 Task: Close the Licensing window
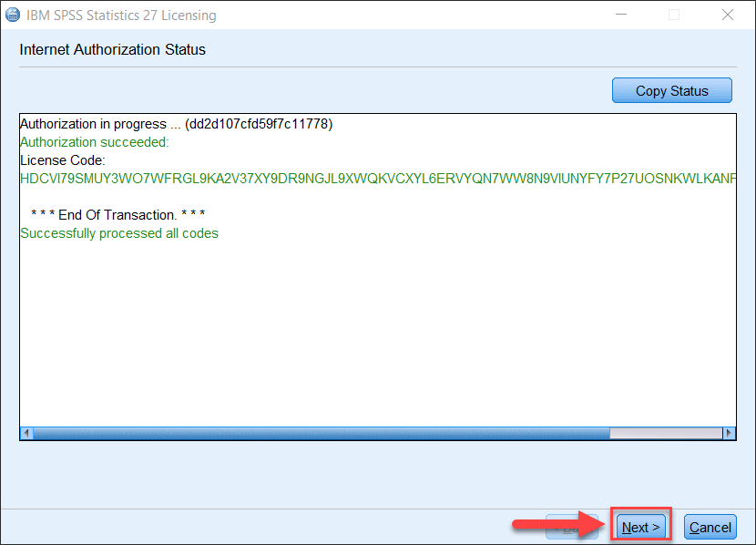pos(728,15)
